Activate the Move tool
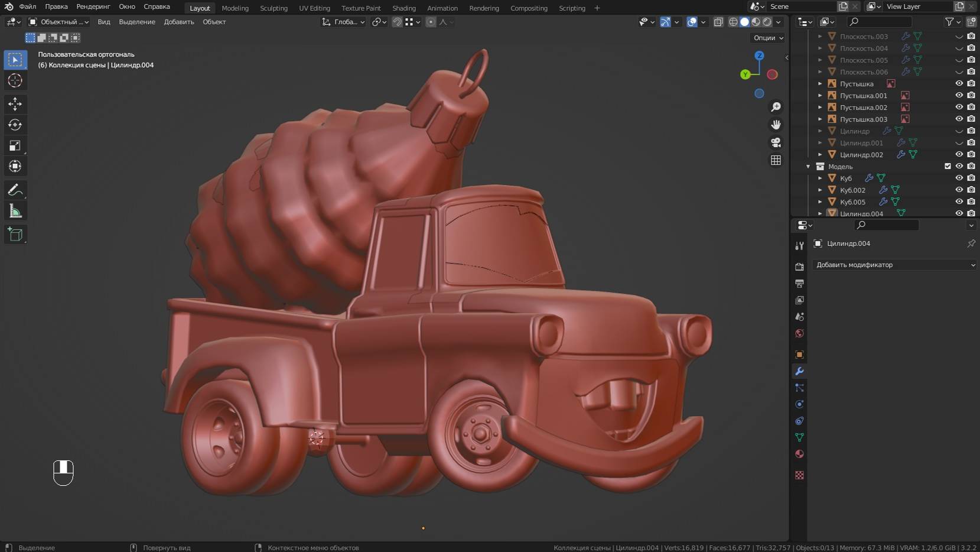The height and width of the screenshot is (552, 980). (x=15, y=104)
